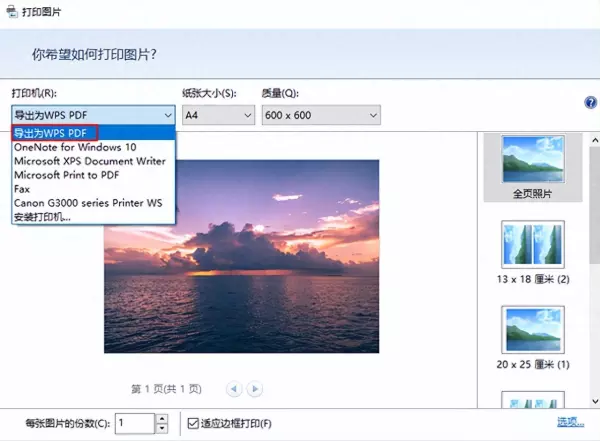Screen dimensions: 600x441
Task: Click the 第 1 页(共 1 页) page indicator
Action: 166,389
